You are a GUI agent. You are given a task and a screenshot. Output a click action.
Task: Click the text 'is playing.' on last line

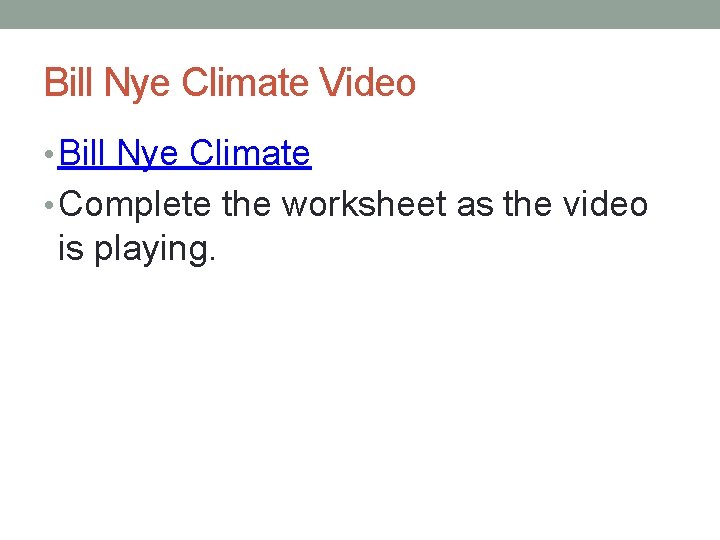click(136, 248)
